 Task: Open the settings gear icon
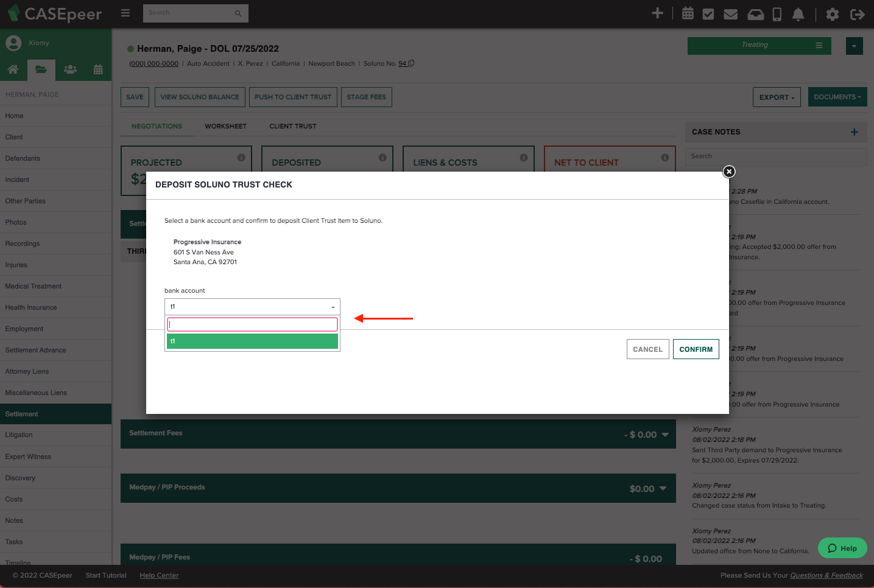click(x=833, y=14)
